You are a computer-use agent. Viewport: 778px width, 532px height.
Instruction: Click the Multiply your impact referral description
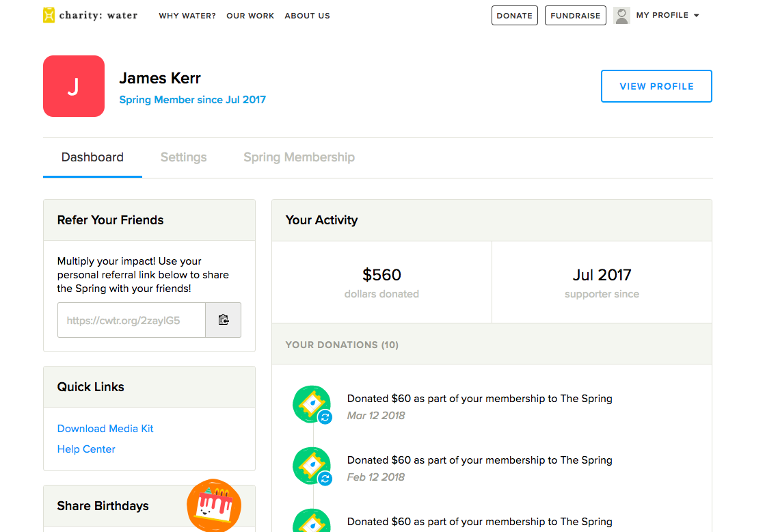143,274
